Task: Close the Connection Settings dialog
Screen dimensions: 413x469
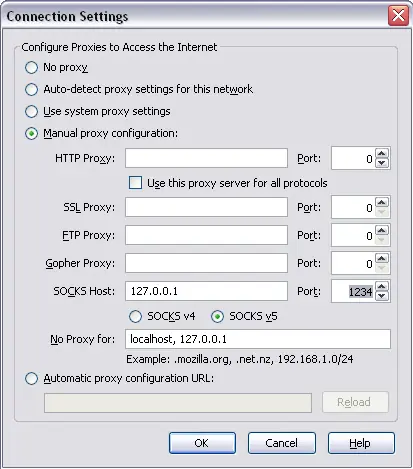Action: (398, 15)
